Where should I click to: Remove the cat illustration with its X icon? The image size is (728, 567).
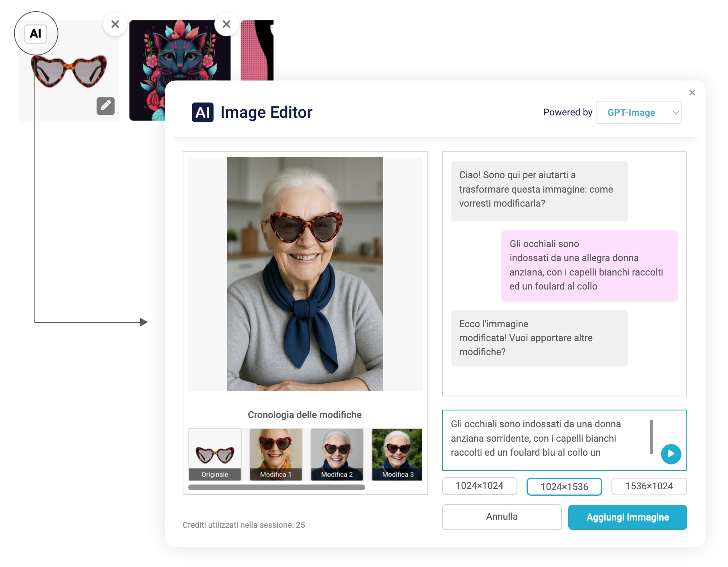click(227, 24)
